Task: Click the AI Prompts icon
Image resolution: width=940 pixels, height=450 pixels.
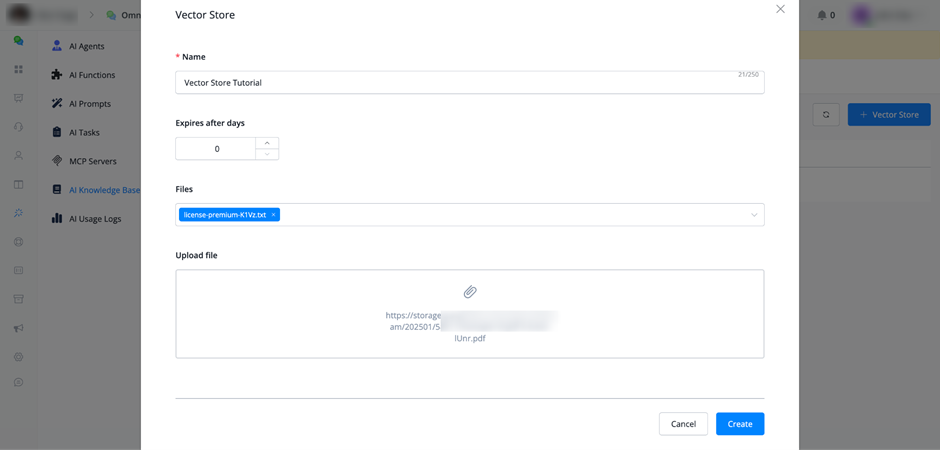Action: pos(57,104)
